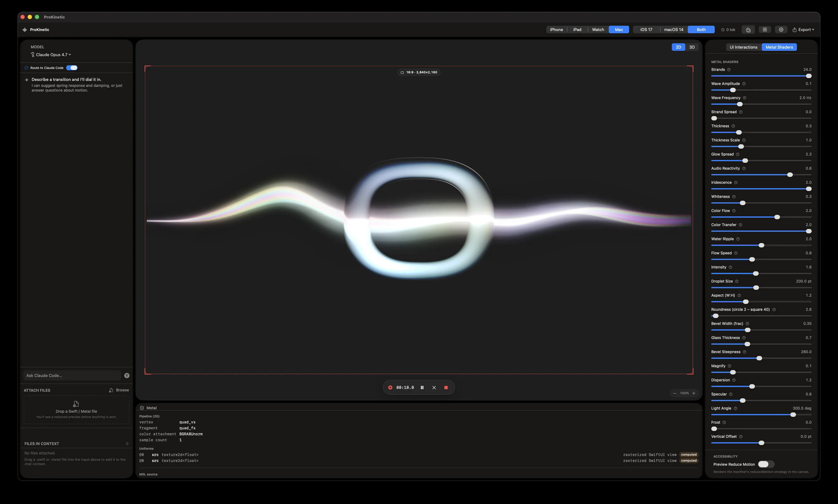Click the save-to-tray icon in toolbar
Image resolution: width=838 pixels, height=504 pixels.
pyautogui.click(x=748, y=29)
